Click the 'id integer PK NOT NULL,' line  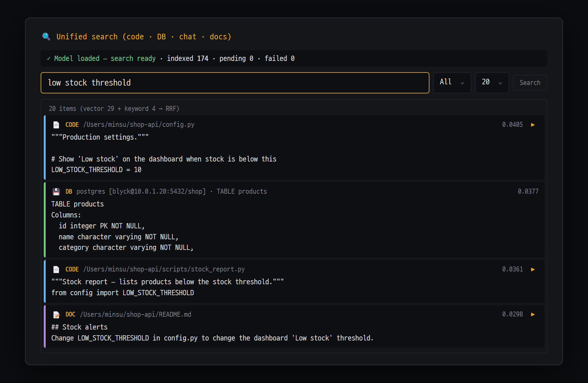(102, 226)
